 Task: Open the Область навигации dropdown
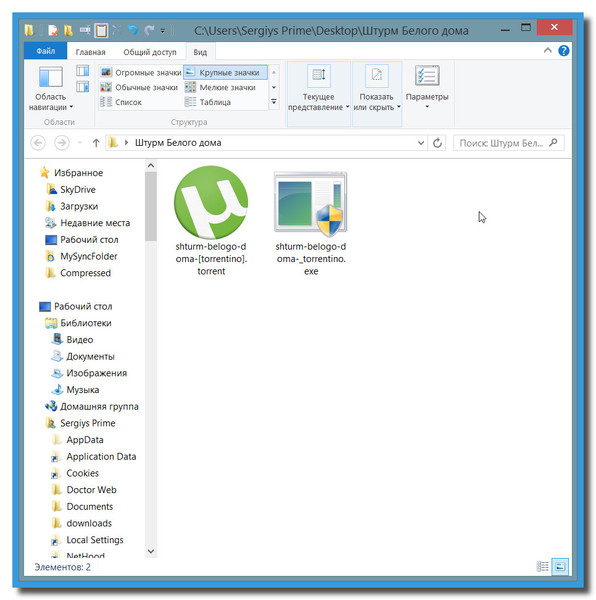(50, 89)
